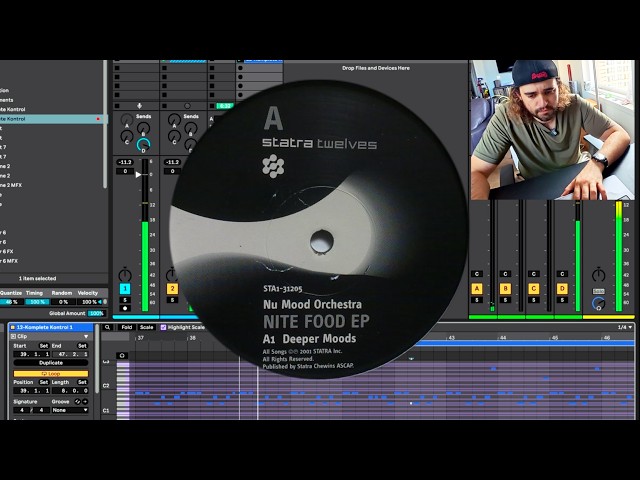Click the pan knob of track 1
Screen dimensions: 640x480
[125, 275]
